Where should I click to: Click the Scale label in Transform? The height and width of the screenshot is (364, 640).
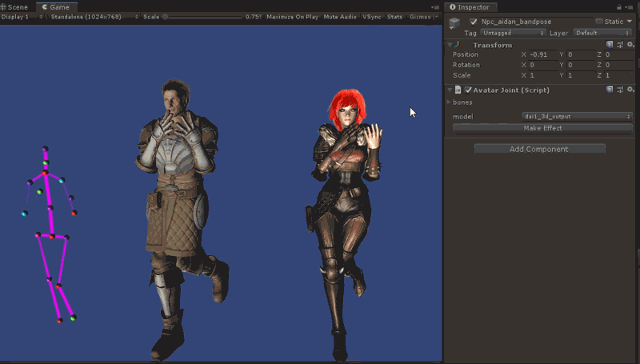coord(462,75)
